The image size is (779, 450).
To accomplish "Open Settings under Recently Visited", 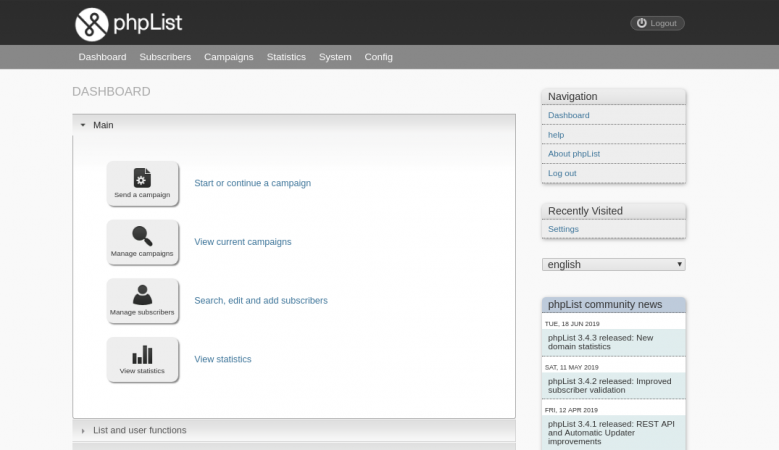I will [x=563, y=229].
